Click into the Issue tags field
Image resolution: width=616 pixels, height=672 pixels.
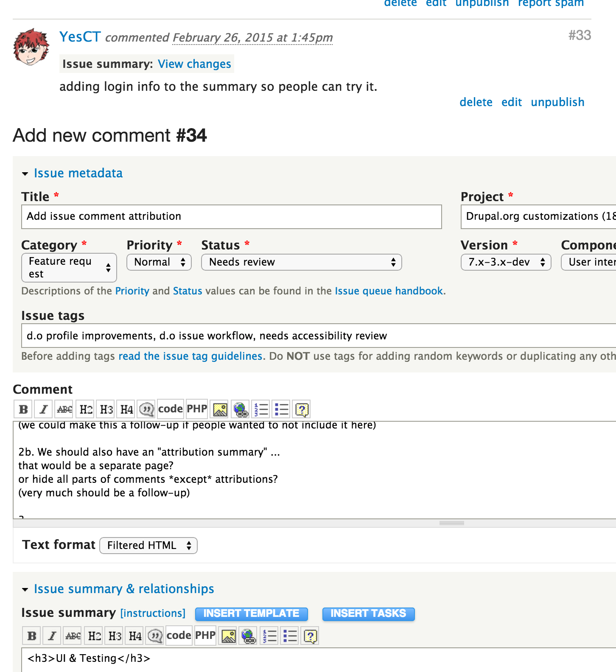pos(318,336)
